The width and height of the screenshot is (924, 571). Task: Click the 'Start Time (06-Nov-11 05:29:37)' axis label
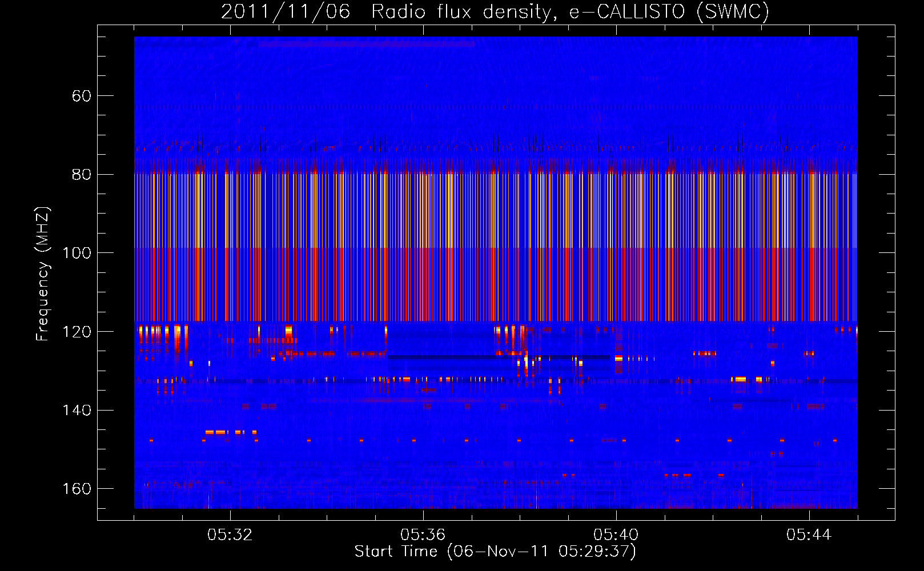pos(495,552)
